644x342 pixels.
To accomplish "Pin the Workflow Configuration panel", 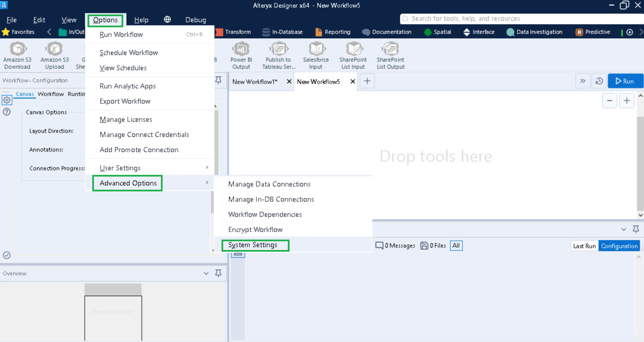I will tap(218, 80).
